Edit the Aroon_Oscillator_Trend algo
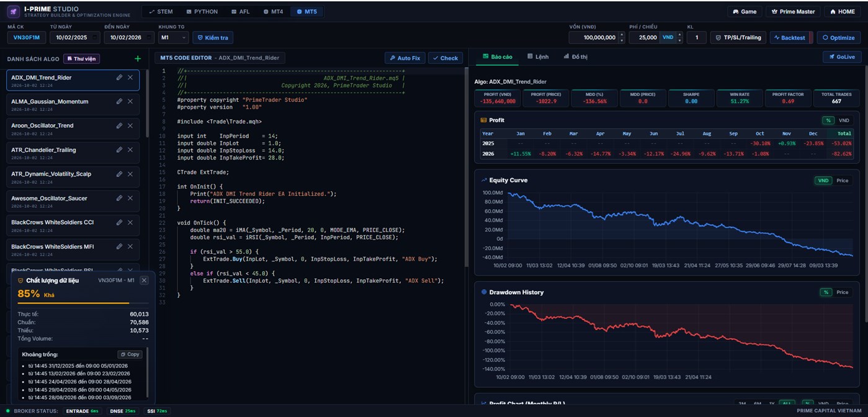This screenshot has width=868, height=417. click(x=119, y=126)
